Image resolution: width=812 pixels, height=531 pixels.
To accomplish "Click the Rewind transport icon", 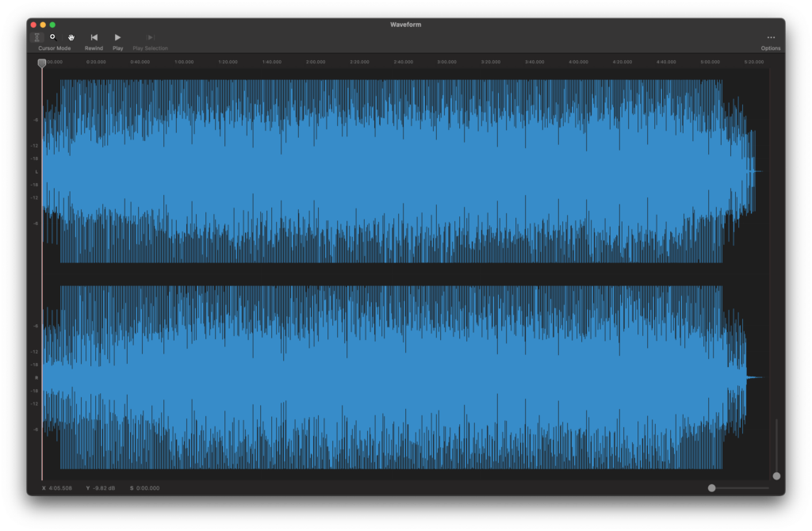I will [x=94, y=36].
